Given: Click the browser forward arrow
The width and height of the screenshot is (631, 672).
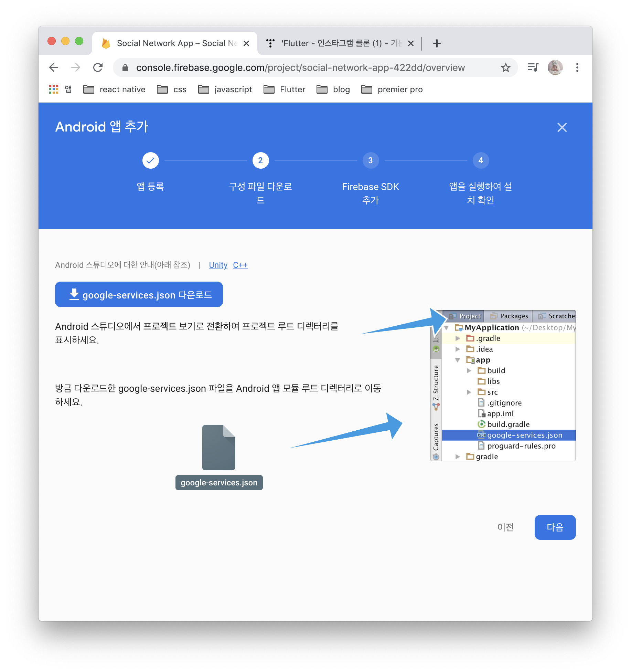Looking at the screenshot, I should pos(76,67).
